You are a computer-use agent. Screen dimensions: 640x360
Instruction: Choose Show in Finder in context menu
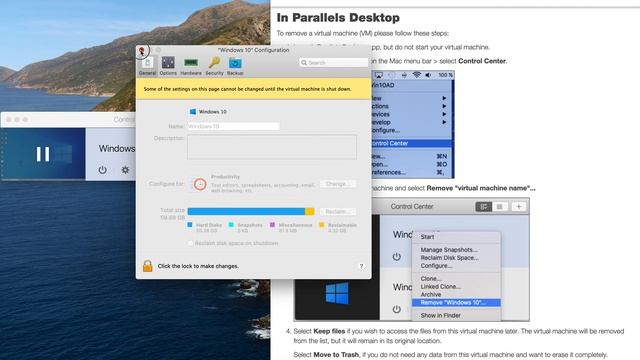tap(440, 316)
